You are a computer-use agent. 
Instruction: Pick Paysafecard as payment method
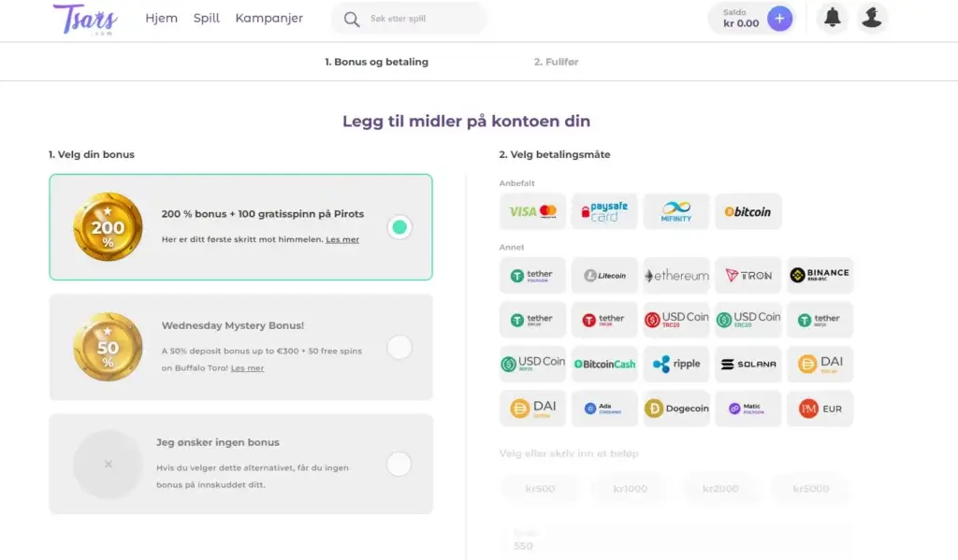click(604, 211)
